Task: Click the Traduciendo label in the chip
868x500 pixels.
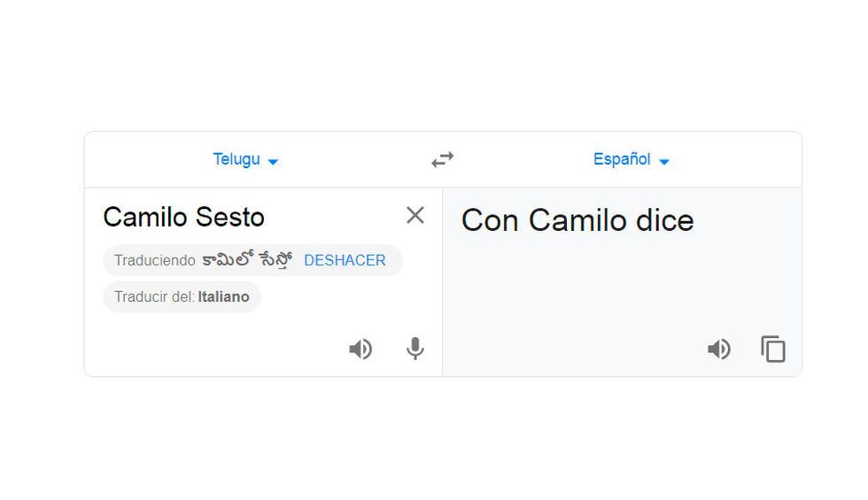Action: tap(154, 260)
